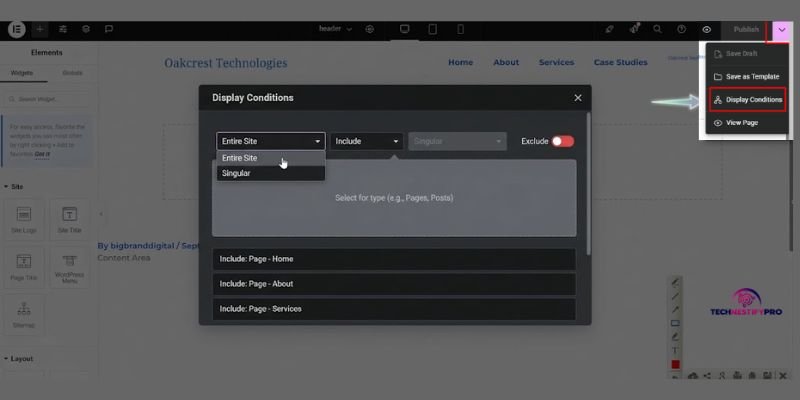This screenshot has height=400, width=800.
Task: Choose Entire Site from dropdown list
Action: 271,158
